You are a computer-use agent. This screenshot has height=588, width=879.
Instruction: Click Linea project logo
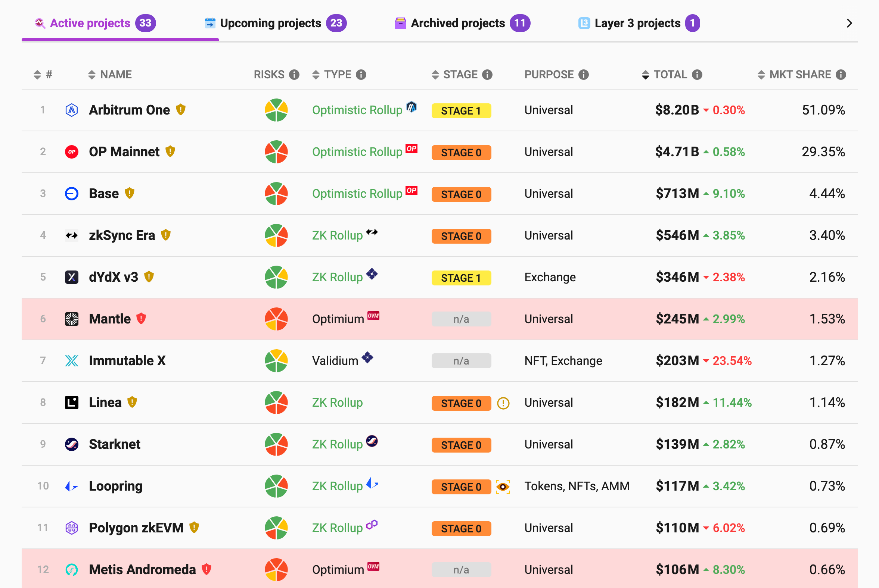click(x=72, y=402)
